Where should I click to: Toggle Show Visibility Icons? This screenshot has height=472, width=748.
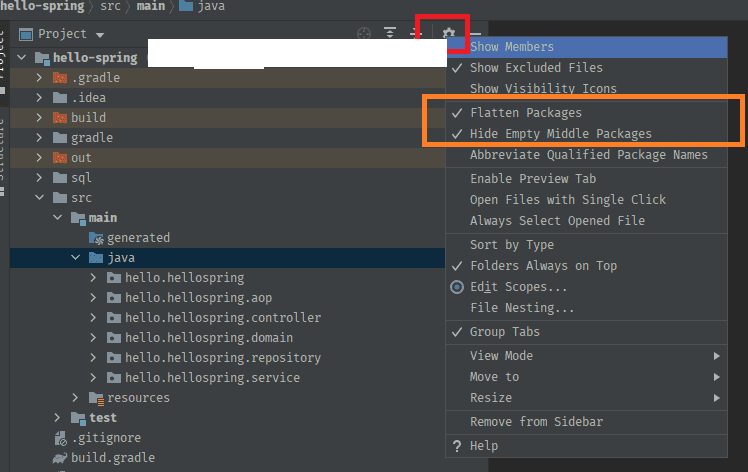(587, 89)
